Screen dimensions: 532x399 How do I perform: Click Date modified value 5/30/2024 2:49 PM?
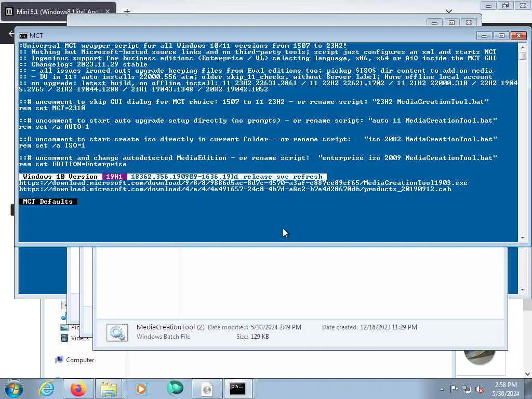[x=276, y=327]
